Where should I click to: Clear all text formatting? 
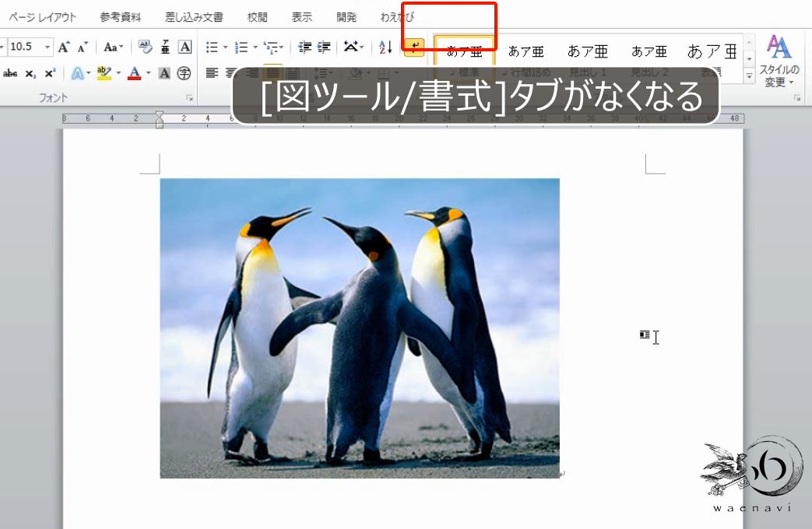tap(146, 47)
